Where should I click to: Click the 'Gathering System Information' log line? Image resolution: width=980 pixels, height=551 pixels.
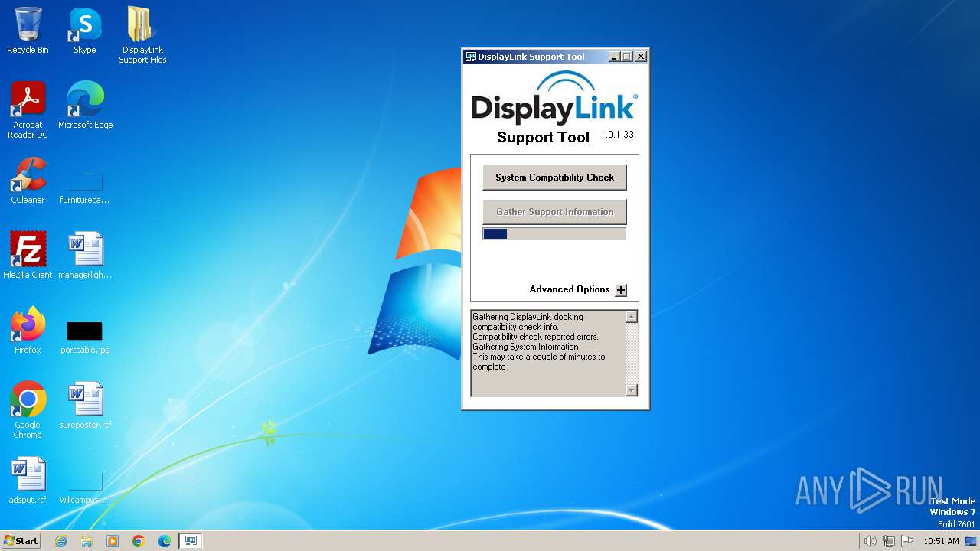pyautogui.click(x=525, y=347)
